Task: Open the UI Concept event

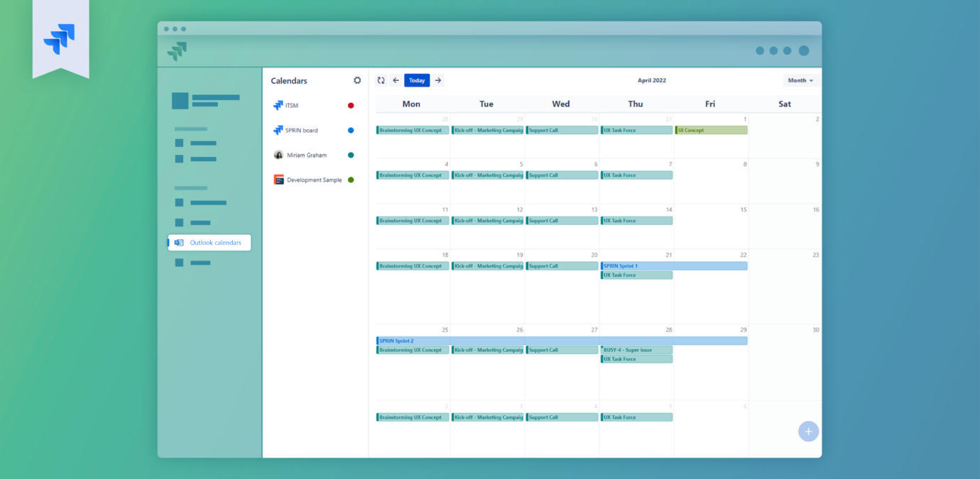Action: tap(711, 131)
